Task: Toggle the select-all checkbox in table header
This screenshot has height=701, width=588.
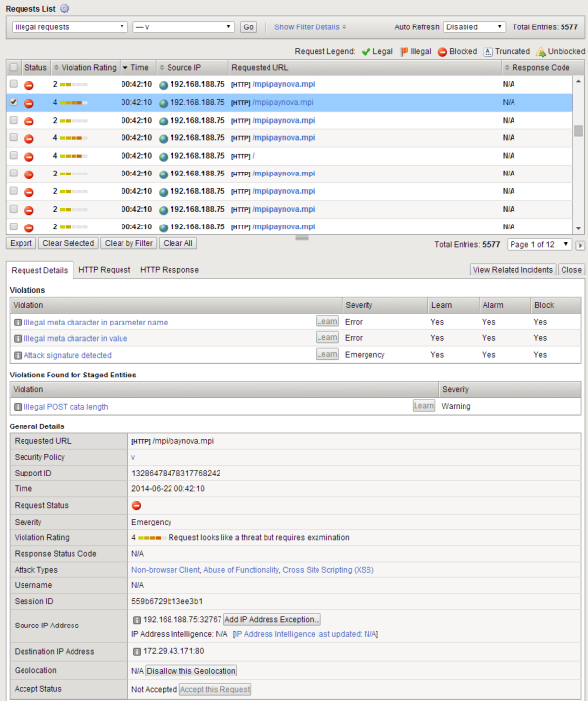Action: click(13, 67)
